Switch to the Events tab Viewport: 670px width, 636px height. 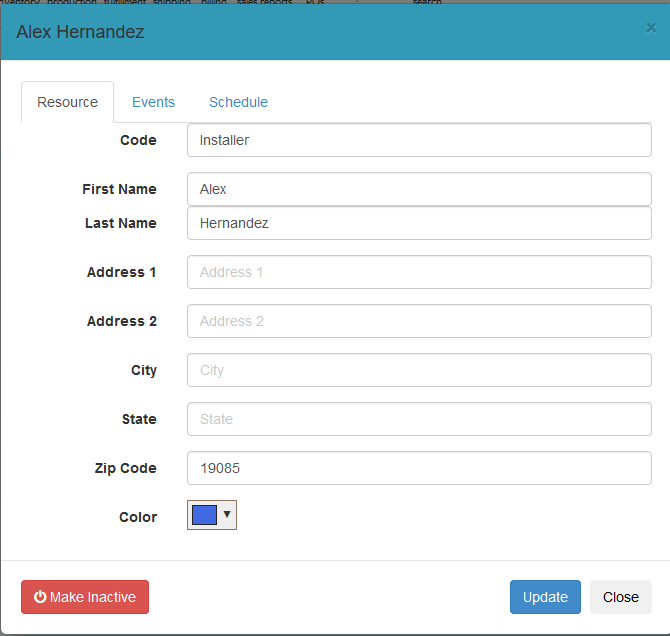click(x=153, y=102)
